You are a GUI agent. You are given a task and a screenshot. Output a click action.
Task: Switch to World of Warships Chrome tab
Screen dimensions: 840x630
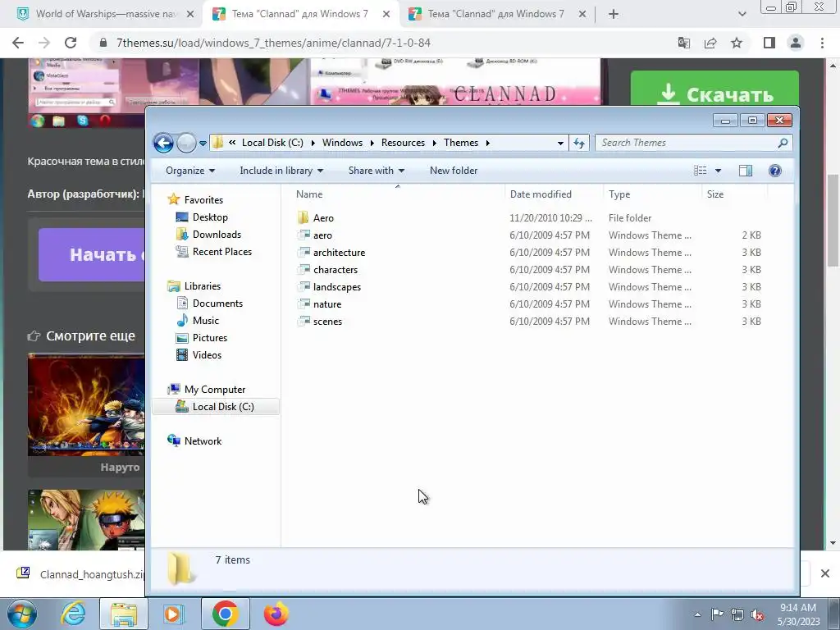pyautogui.click(x=105, y=14)
